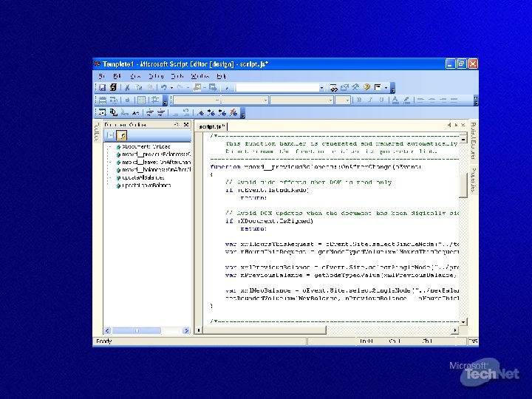The height and width of the screenshot is (399, 532).
Task: Open the block format dropdown in formatting toolbar
Action: click(x=217, y=100)
